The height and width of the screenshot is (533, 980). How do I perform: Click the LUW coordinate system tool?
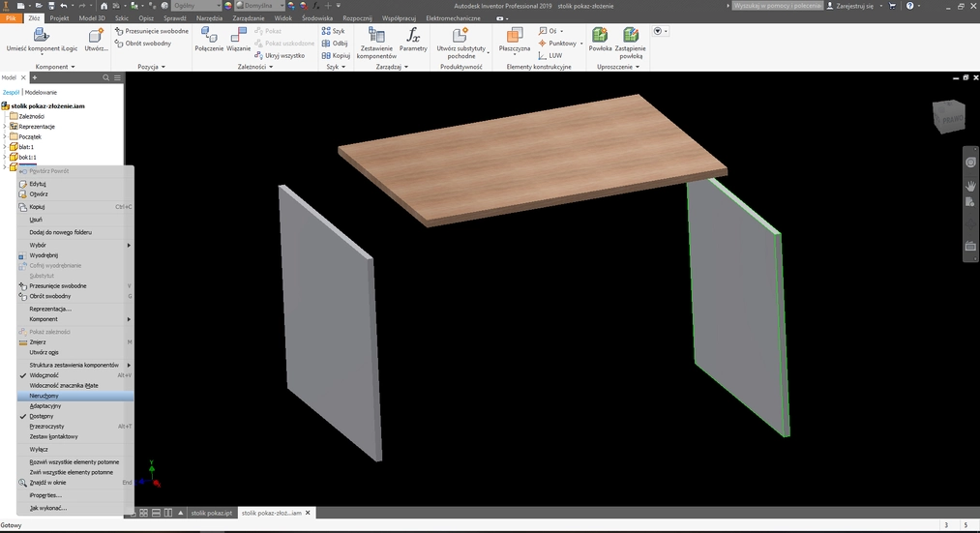[x=550, y=55]
